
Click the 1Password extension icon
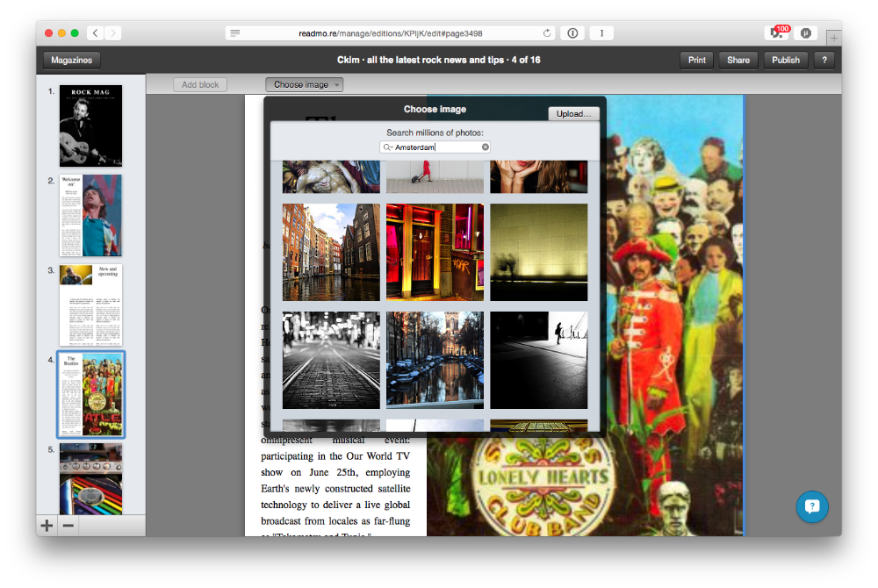click(572, 33)
